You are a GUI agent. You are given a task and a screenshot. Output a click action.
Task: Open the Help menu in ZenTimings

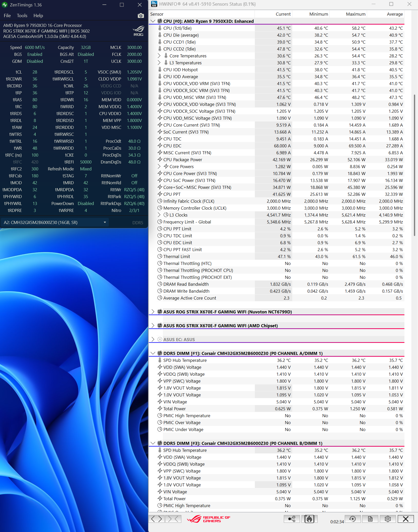point(38,16)
